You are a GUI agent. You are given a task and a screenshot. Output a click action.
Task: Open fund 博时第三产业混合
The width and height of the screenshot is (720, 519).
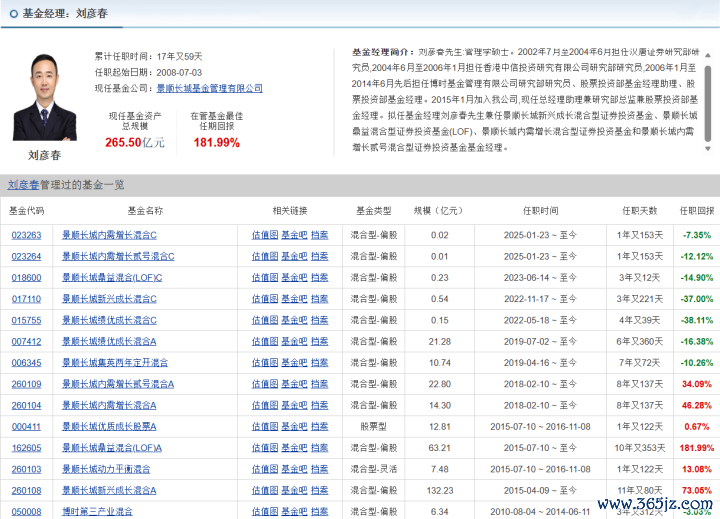(97, 512)
